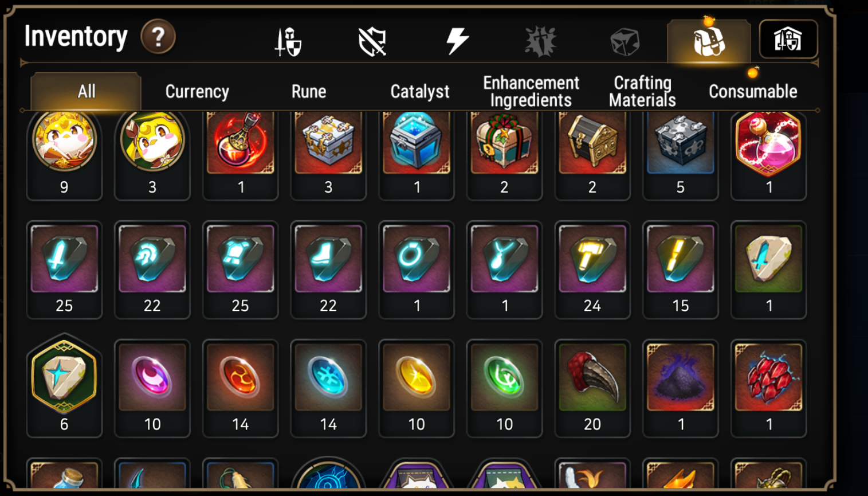Select the yellow hammer rune stone with 24
Viewport: 868px width, 496px height.
tap(592, 270)
